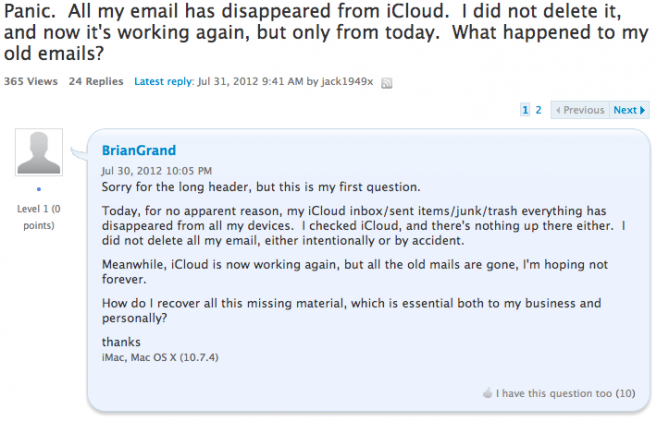Open the Latest reply link
Image resolution: width=657 pixels, height=421 pixels.
(164, 81)
